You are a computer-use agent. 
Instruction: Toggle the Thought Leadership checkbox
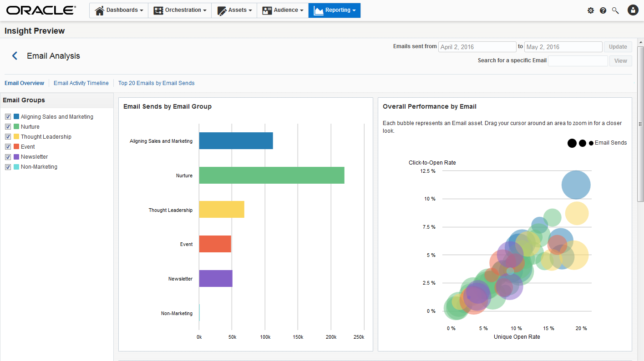(8, 137)
